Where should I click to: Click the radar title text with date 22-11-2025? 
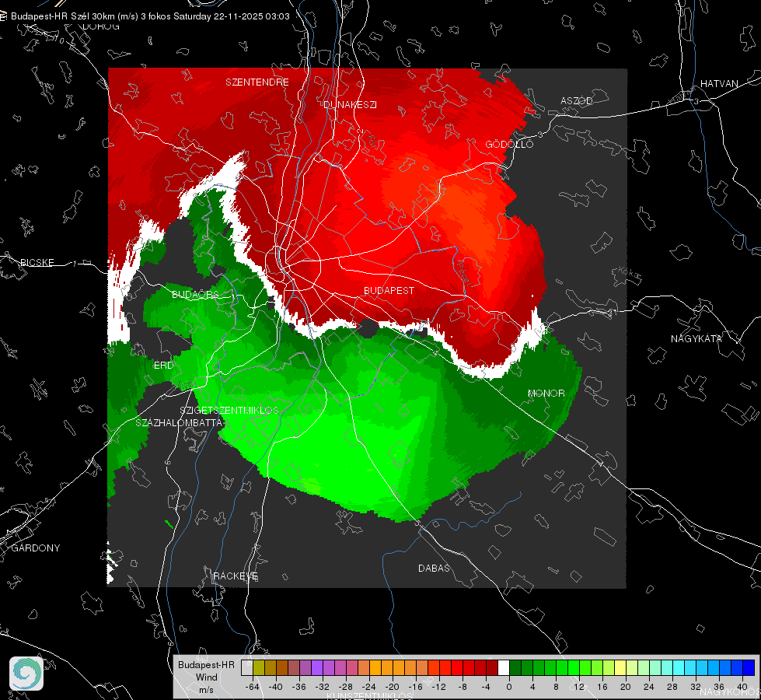point(150,16)
